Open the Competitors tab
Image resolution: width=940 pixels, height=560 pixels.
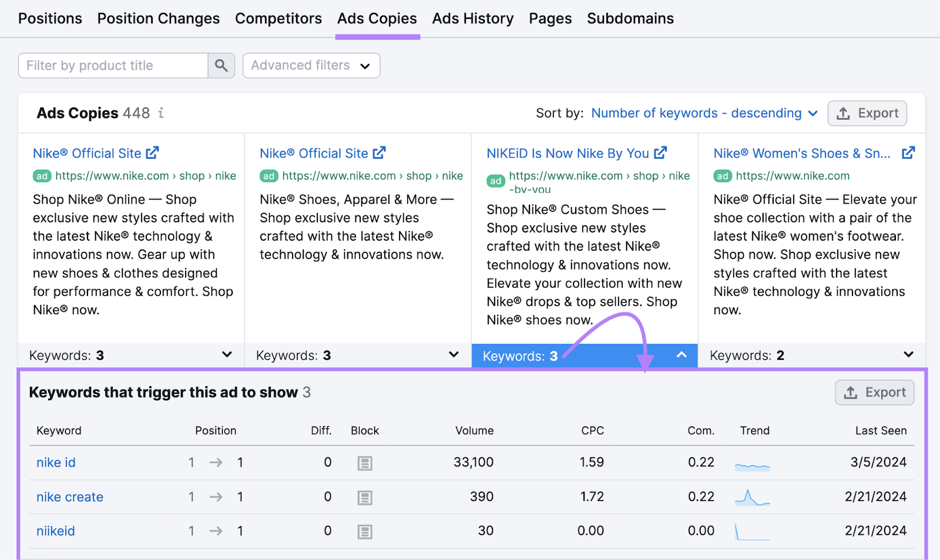(x=278, y=18)
